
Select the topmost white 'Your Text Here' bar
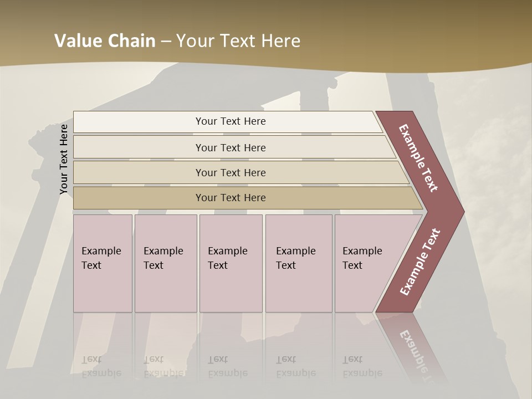pos(230,121)
